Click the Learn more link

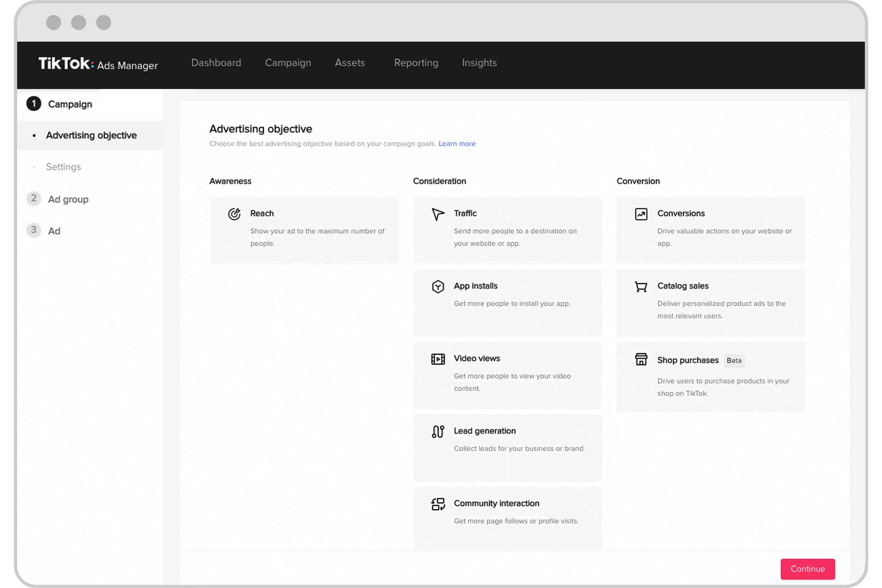click(x=457, y=144)
